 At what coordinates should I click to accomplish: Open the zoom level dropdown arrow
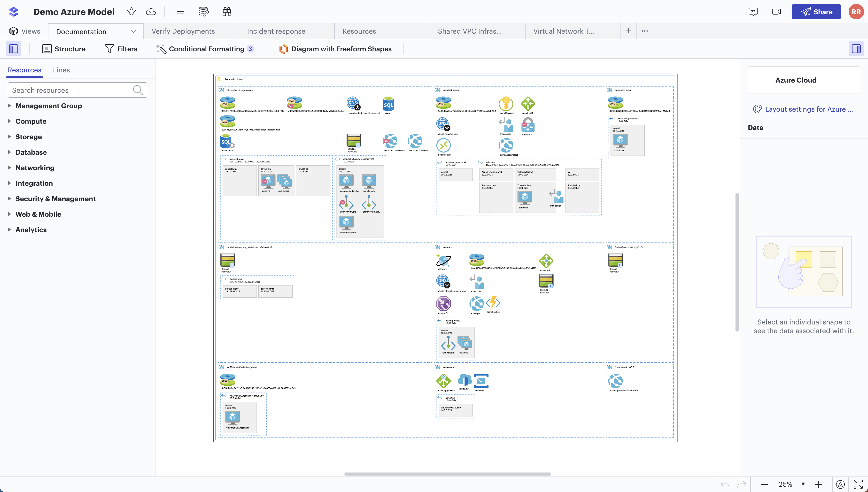[x=803, y=484]
